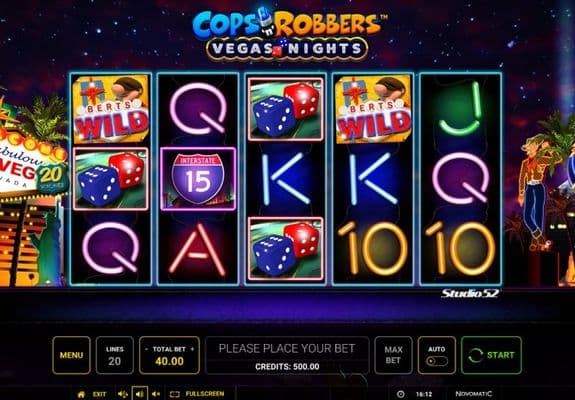This screenshot has height=400, width=575.
Task: Click the green neon J symbol
Action: click(460, 109)
